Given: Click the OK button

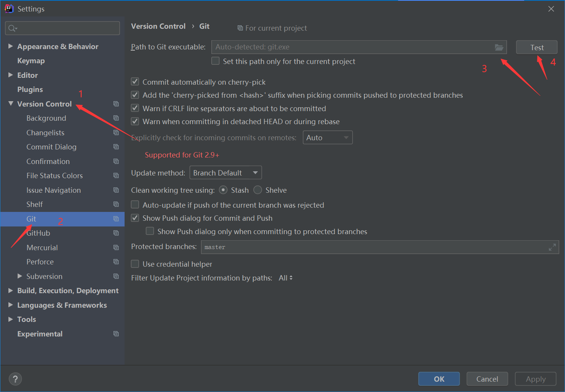Looking at the screenshot, I should point(439,379).
